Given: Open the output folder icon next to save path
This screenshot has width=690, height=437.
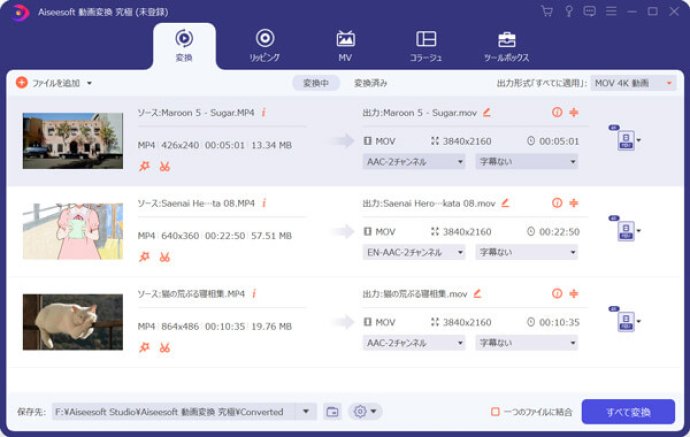Looking at the screenshot, I should click(333, 412).
